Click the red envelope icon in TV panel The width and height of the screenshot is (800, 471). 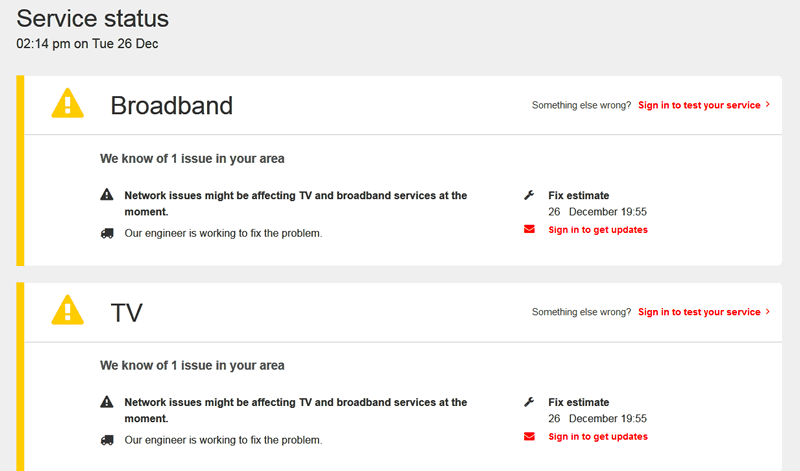[x=530, y=437]
